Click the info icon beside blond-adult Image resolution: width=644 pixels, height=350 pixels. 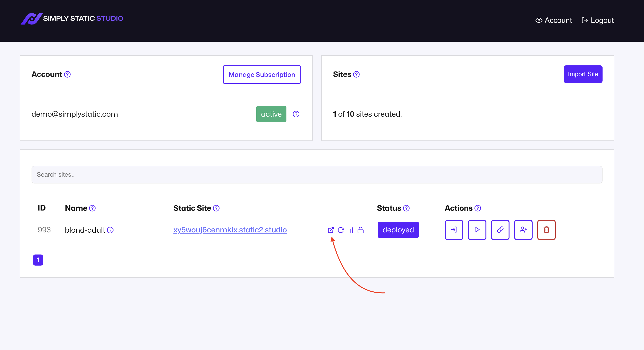(110, 230)
